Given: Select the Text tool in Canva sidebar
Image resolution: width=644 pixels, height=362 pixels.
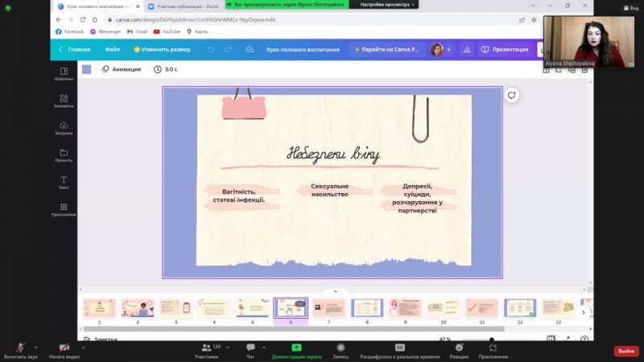Looking at the screenshot, I should click(x=64, y=183).
